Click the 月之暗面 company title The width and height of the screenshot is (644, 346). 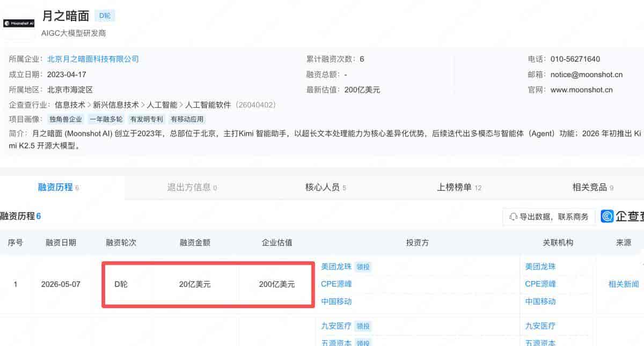pyautogui.click(x=65, y=16)
